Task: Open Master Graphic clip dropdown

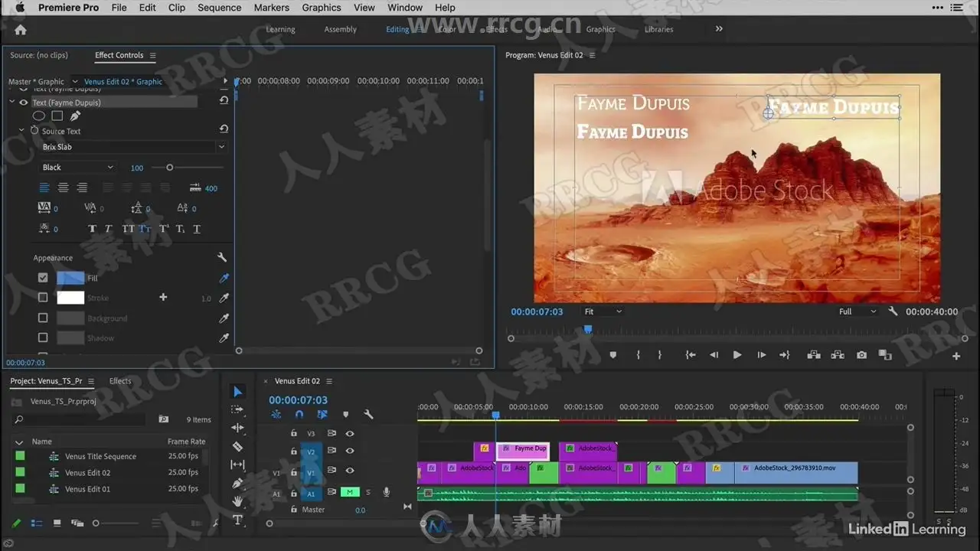Action: tap(75, 81)
